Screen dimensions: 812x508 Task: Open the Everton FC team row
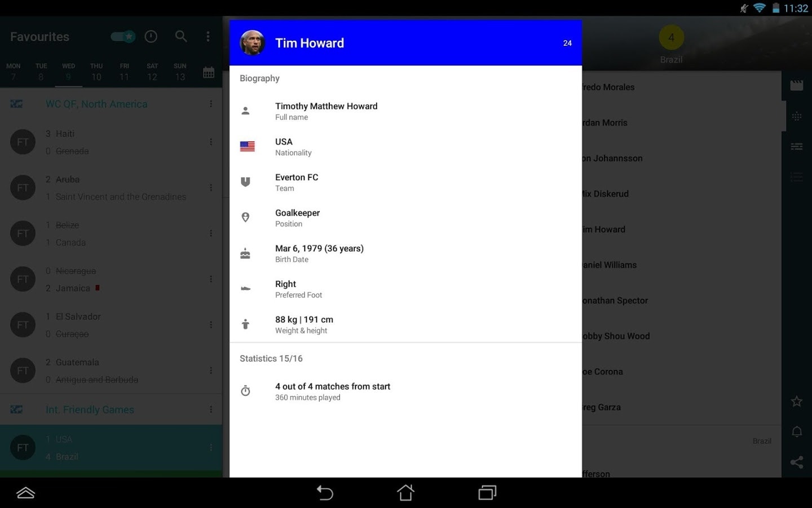point(405,182)
